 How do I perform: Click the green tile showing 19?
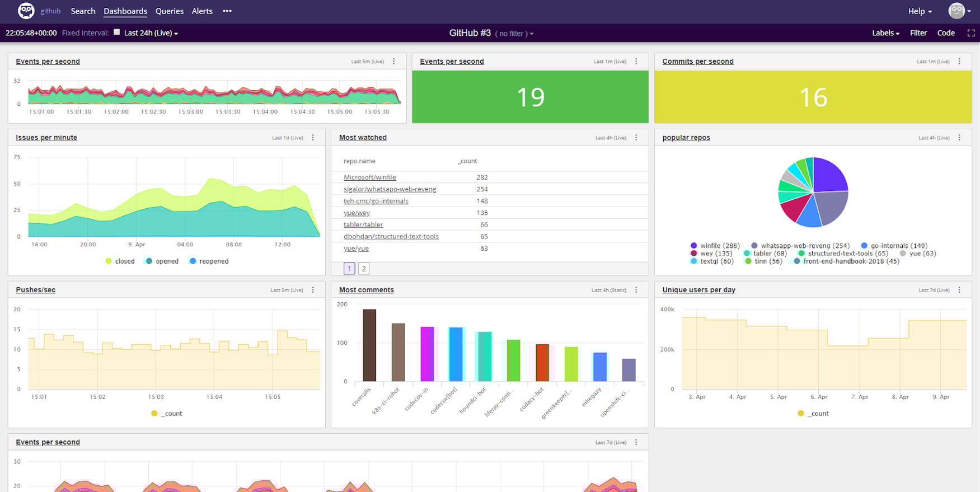530,97
